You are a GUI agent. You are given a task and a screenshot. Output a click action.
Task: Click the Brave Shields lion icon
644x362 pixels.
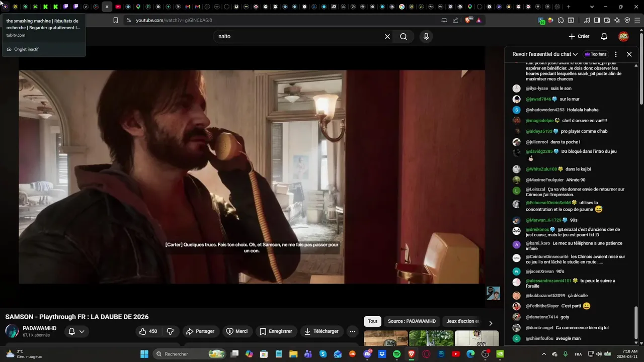point(468,20)
